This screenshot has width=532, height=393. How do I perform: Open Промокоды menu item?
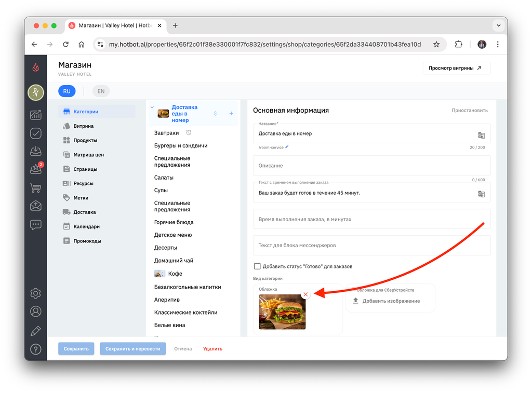(x=97, y=241)
